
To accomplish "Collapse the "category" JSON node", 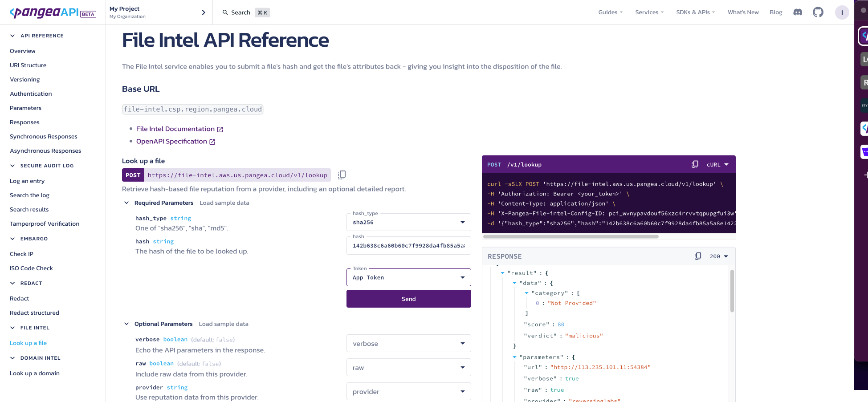I will [x=526, y=293].
